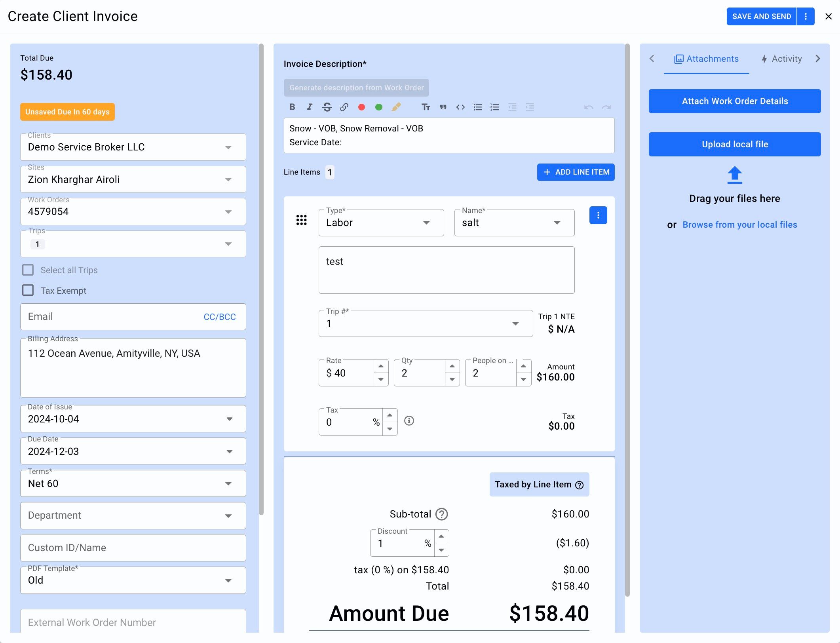Apply blockquote using the quote icon
The width and height of the screenshot is (840, 643).
443,107
